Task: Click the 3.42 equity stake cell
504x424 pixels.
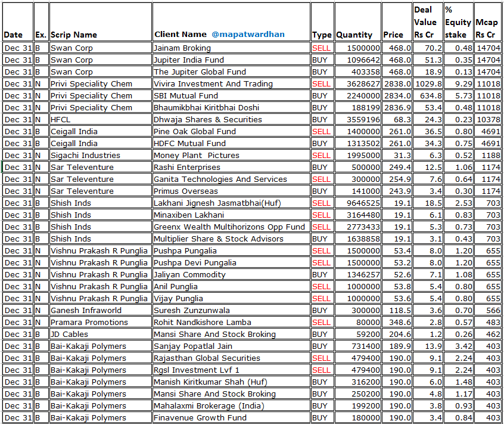Action: [458, 346]
